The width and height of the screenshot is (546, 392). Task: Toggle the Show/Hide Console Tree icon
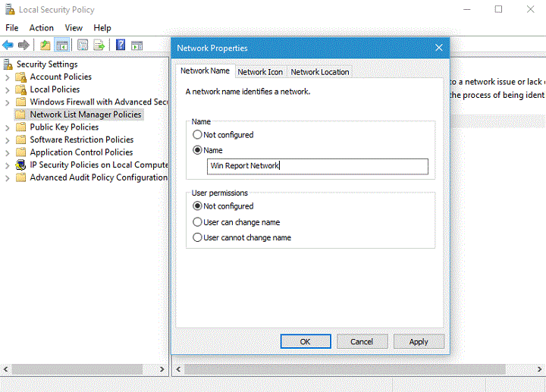pos(62,45)
